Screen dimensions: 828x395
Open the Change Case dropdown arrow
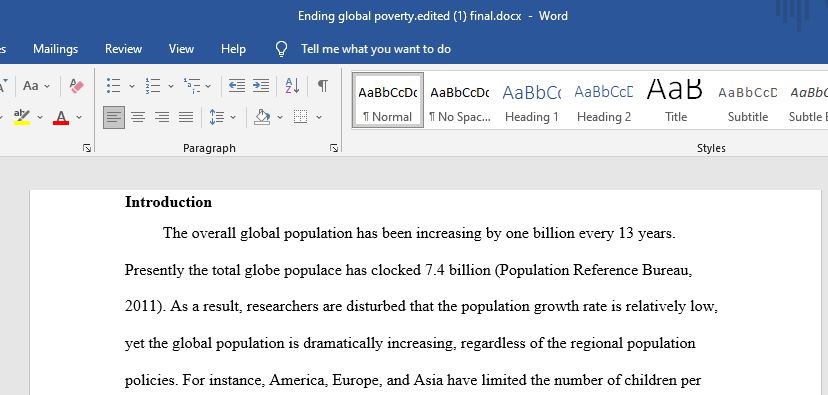[47, 86]
